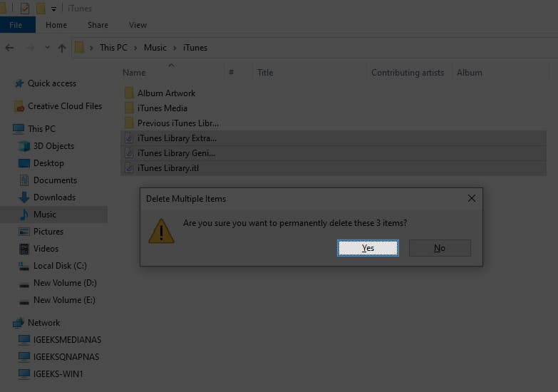
Task: Expand chevron after Music breadcrumb
Action: pos(175,48)
